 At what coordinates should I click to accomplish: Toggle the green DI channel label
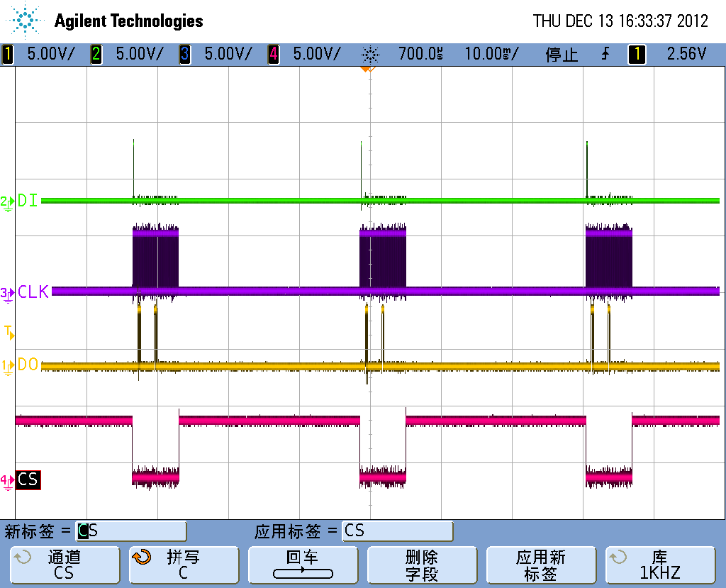coord(28,201)
